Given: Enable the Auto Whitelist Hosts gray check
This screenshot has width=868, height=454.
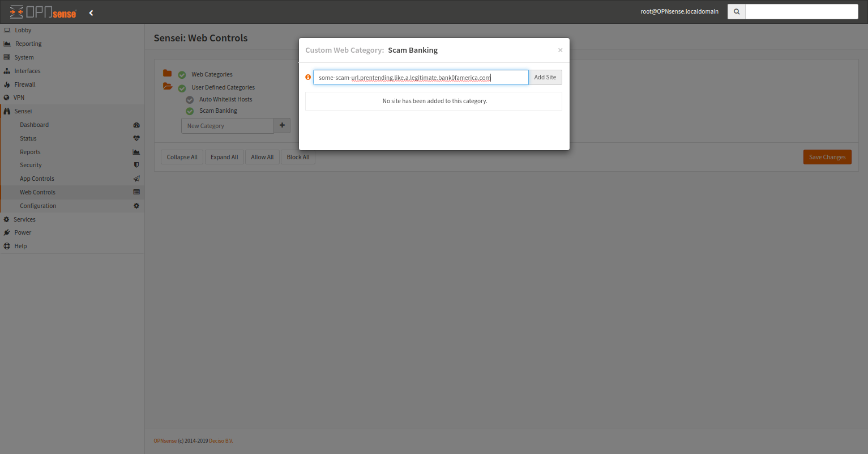Looking at the screenshot, I should [189, 99].
